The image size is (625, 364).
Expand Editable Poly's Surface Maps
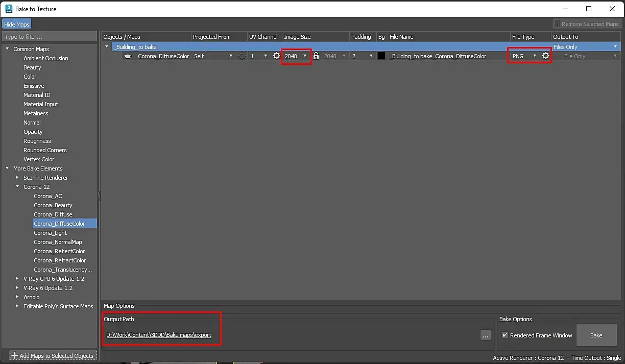tap(18, 306)
